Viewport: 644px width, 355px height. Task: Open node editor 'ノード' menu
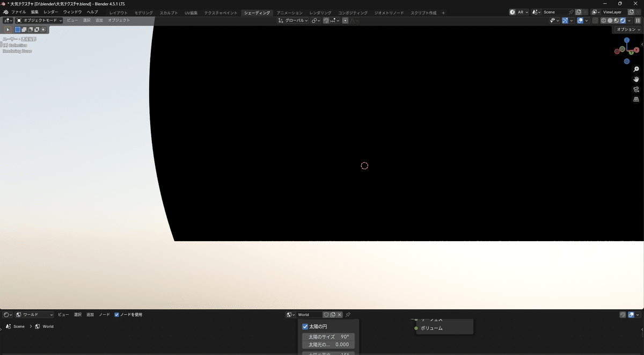(x=104, y=315)
